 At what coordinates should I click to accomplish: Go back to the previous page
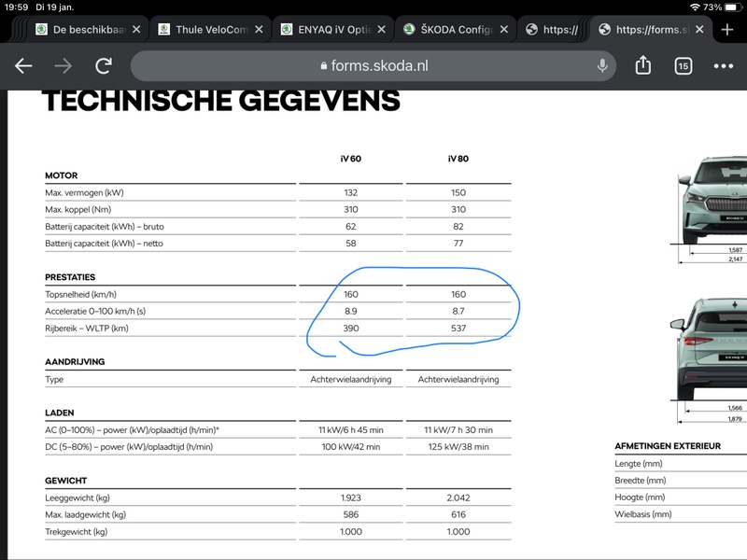point(23,65)
